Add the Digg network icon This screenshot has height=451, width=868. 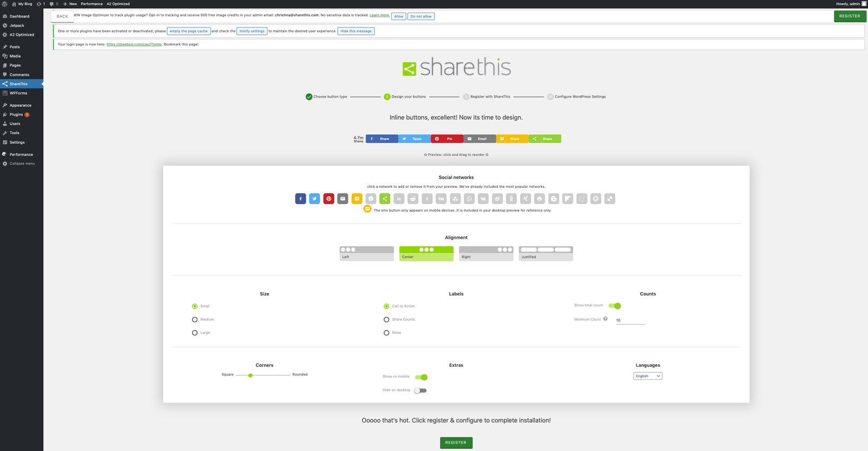441,199
